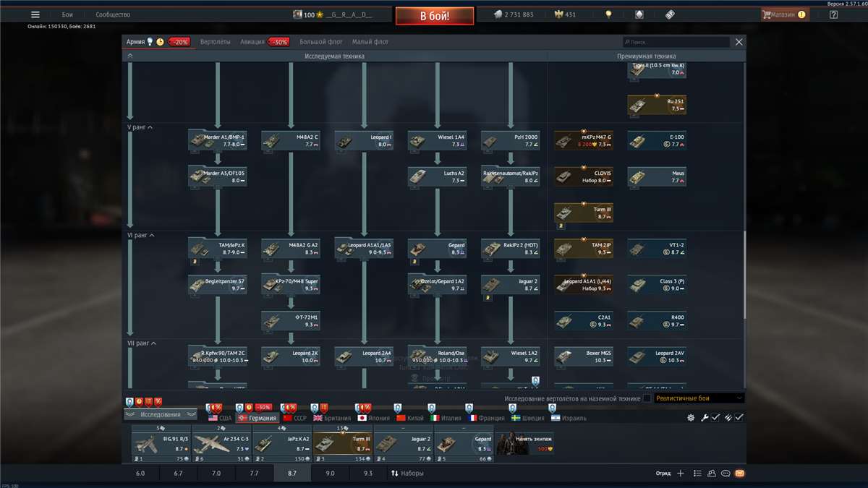Click the player avatar portrait icon
This screenshot has height=488, width=868.
click(297, 14)
